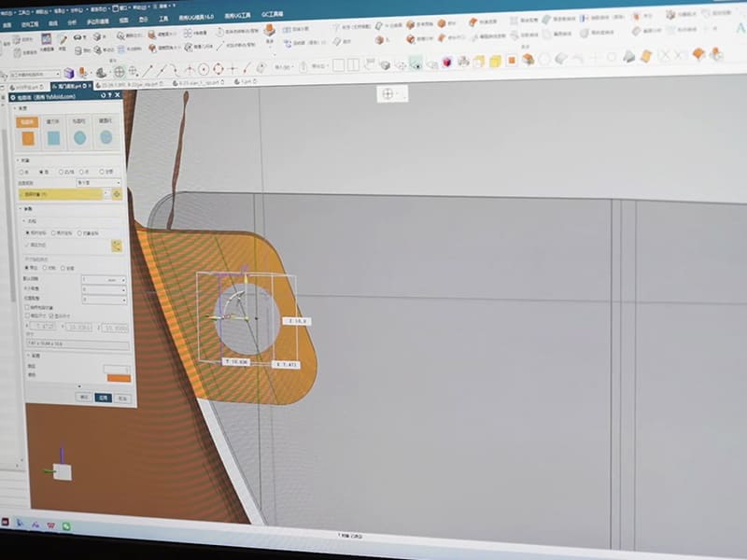Viewport: 747px width, 560px height.
Task: Select the third radio option in object section
Action: coord(61,172)
